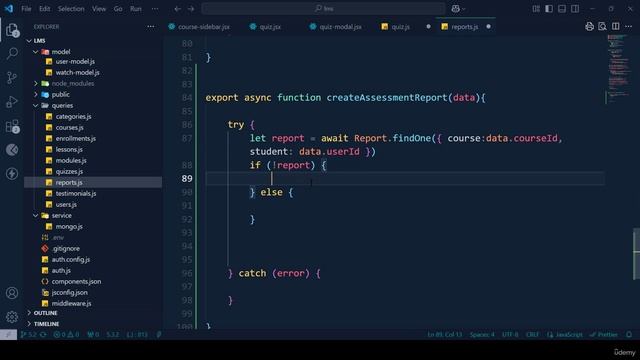This screenshot has width=640, height=360.
Task: Open user-model.js in the explorer
Action: click(x=75, y=61)
